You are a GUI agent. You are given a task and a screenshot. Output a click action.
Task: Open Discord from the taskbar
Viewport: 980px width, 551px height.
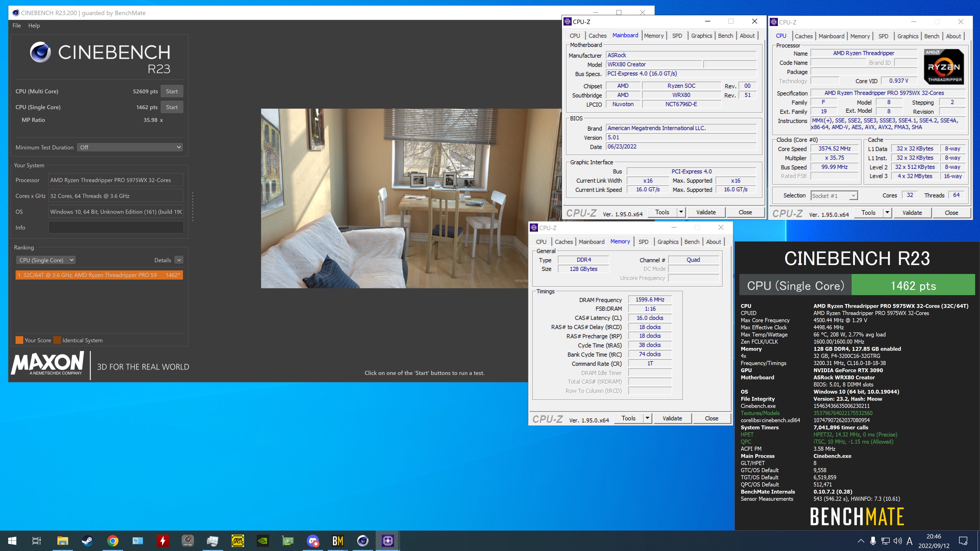(x=313, y=540)
